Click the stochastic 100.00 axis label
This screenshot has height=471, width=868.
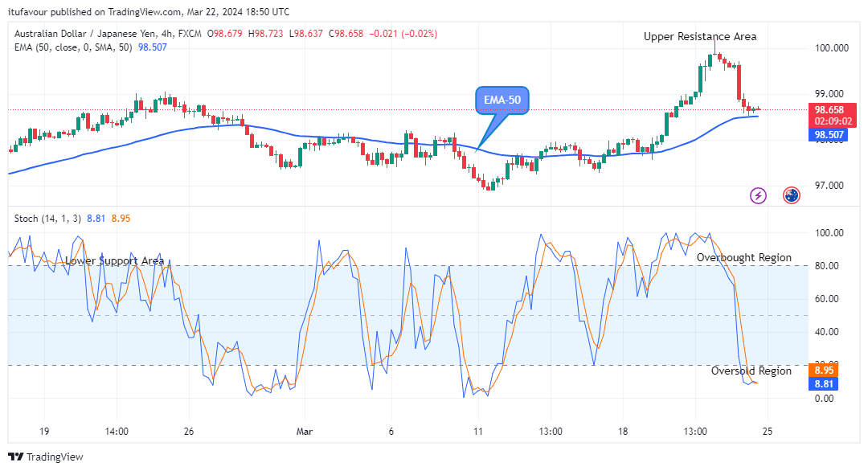tap(829, 233)
